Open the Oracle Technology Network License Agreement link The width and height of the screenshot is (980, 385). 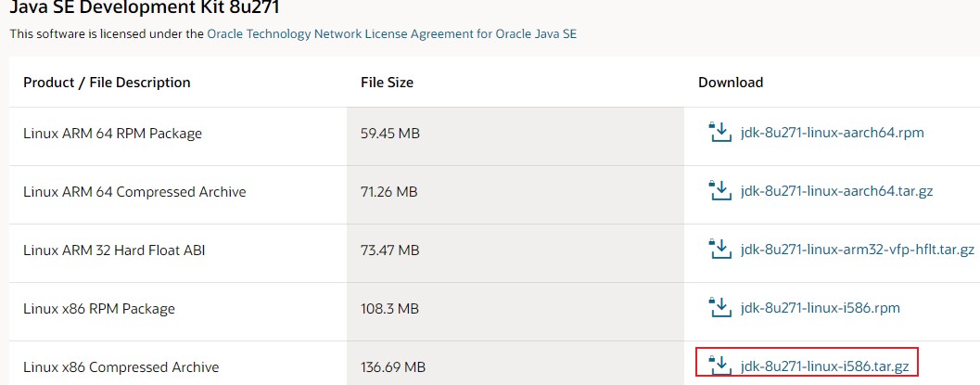(x=392, y=33)
